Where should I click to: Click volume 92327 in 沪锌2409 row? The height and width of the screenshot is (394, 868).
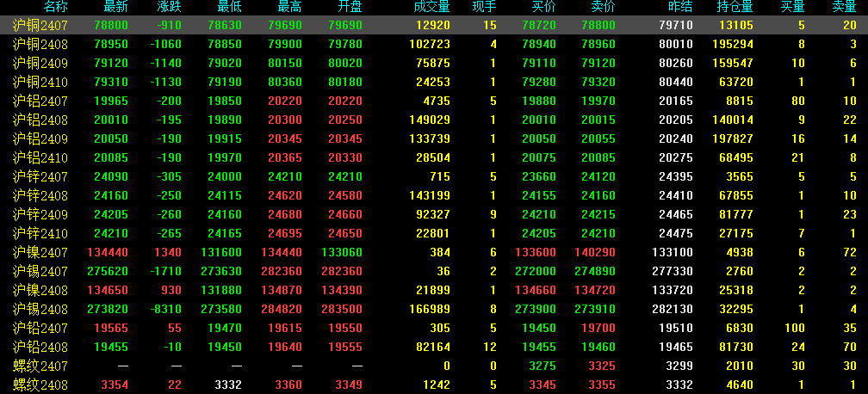click(433, 214)
